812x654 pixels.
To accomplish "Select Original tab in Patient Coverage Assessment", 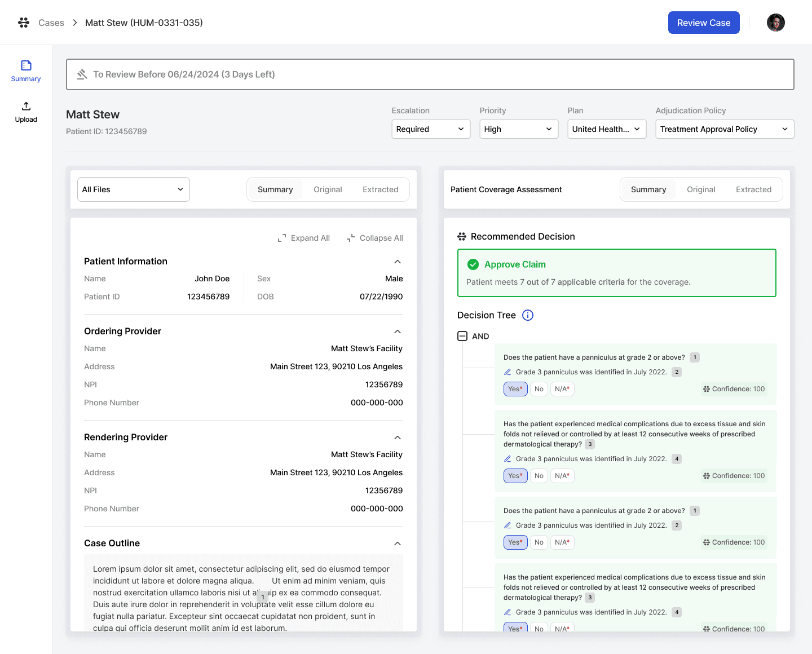I will coord(701,189).
